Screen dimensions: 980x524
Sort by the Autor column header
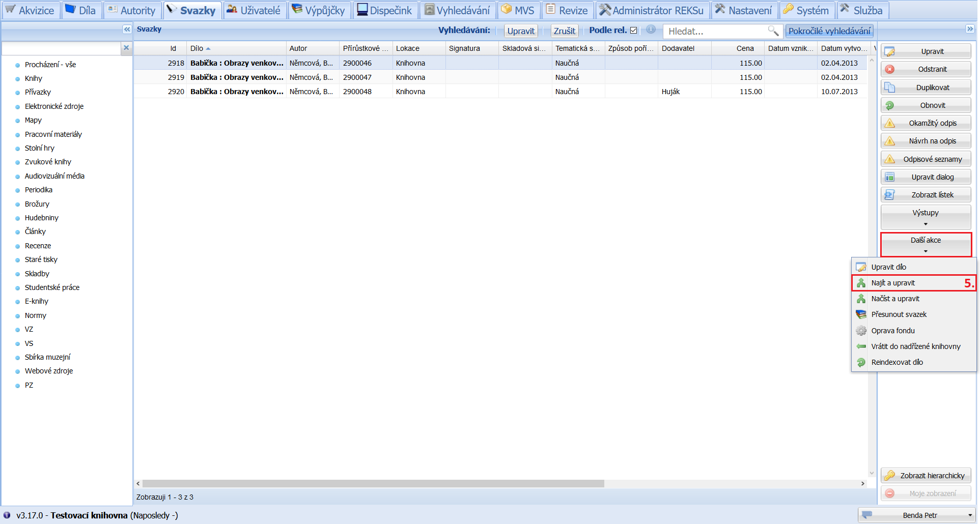pyautogui.click(x=313, y=48)
